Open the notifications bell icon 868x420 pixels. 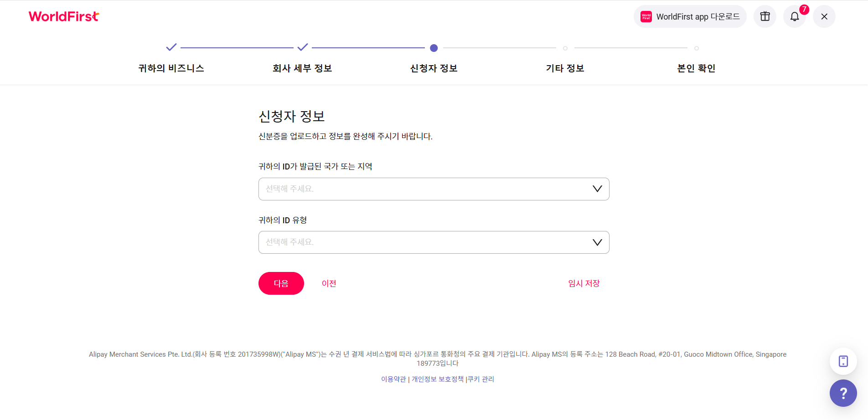[x=795, y=16]
